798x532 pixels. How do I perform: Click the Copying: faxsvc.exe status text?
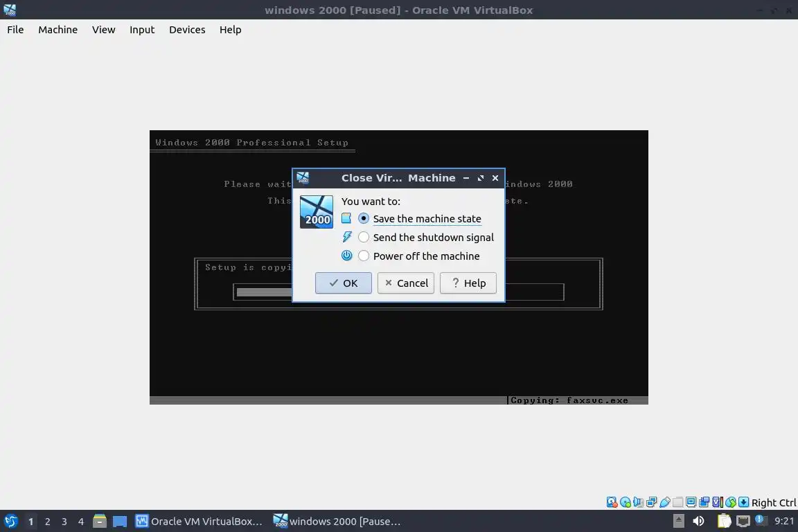pyautogui.click(x=569, y=400)
